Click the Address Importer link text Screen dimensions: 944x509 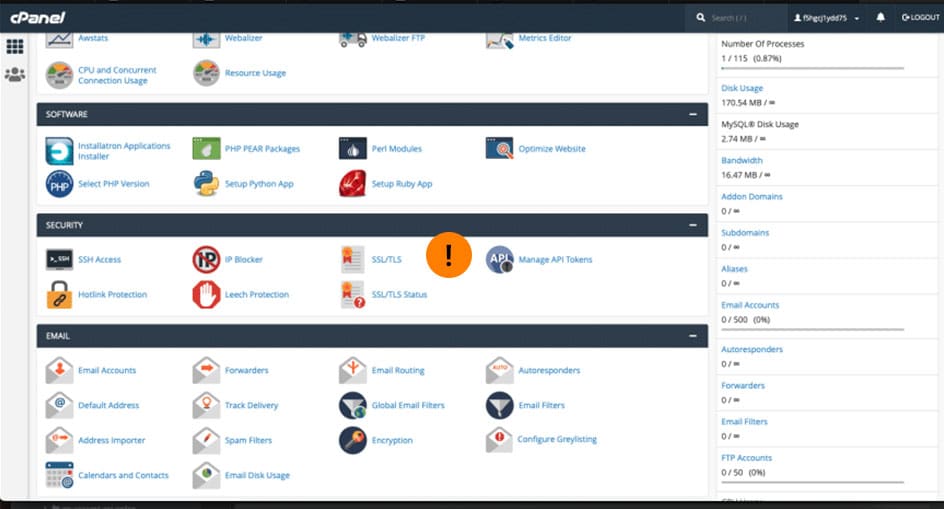(x=111, y=440)
